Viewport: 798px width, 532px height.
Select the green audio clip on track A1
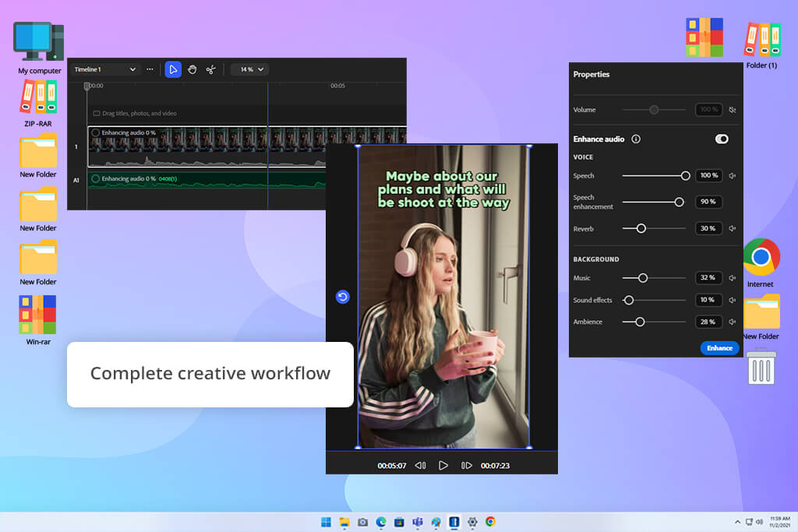(x=207, y=180)
